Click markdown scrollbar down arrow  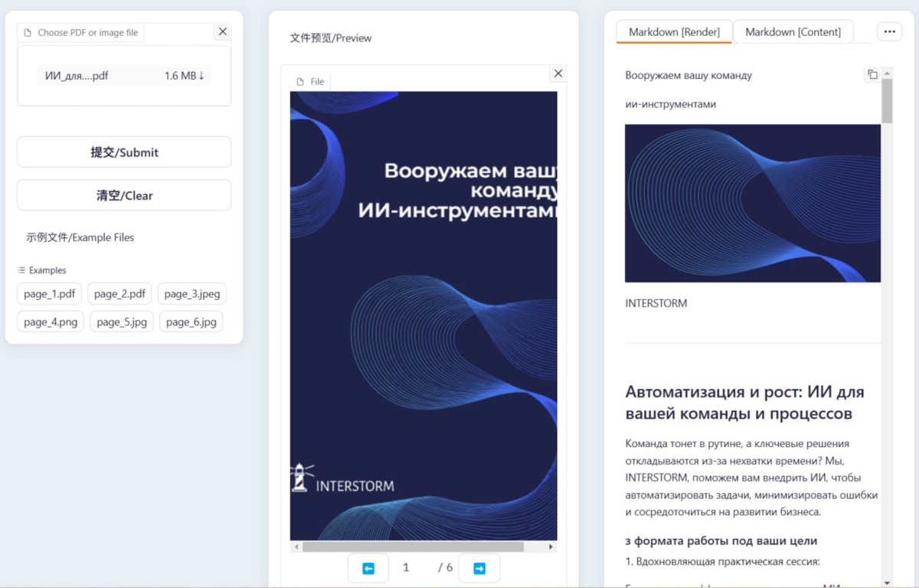pos(887,583)
